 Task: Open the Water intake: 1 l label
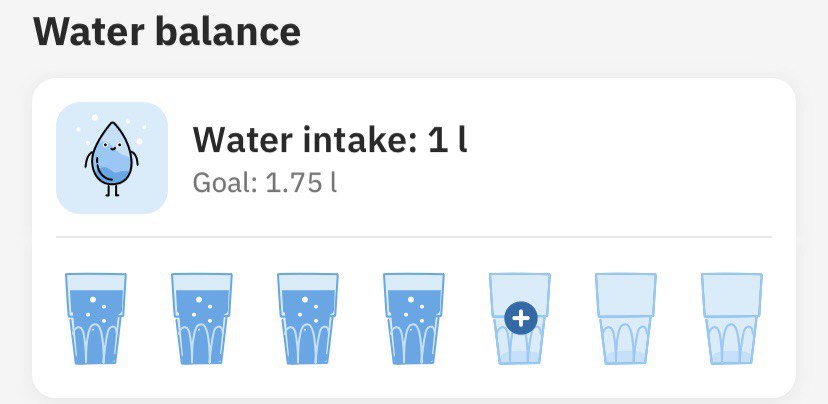click(x=330, y=140)
